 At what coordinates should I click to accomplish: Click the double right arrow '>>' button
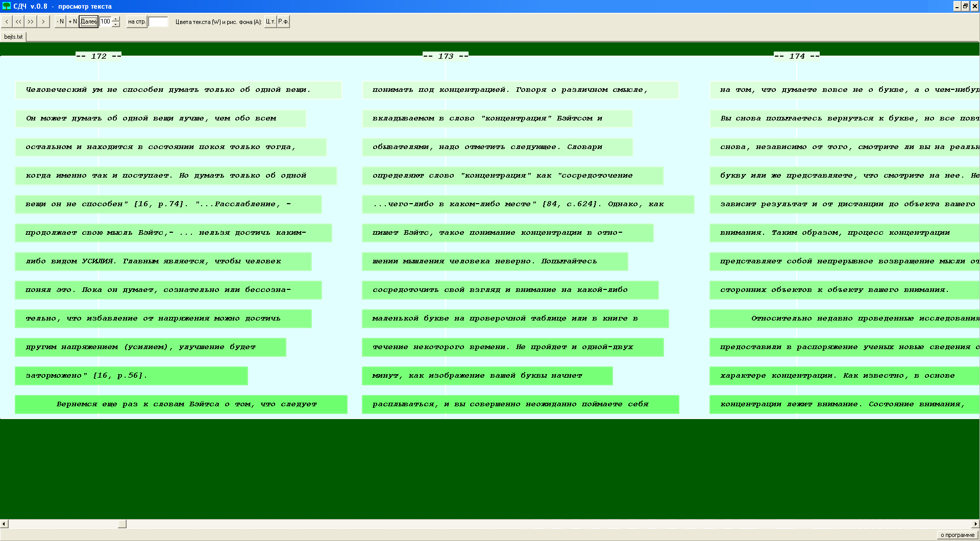coord(31,21)
